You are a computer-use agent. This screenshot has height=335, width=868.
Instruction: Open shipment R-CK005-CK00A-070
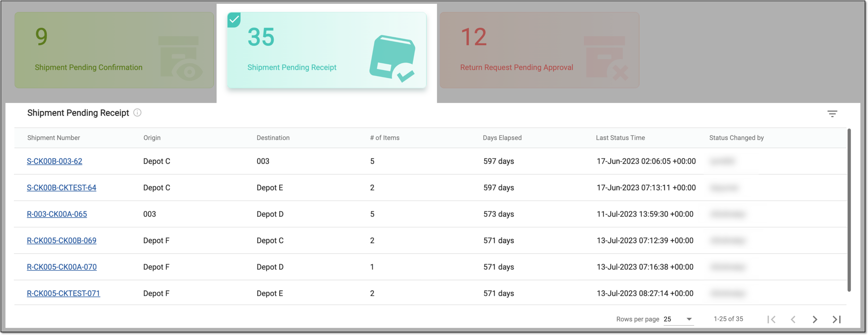point(62,267)
